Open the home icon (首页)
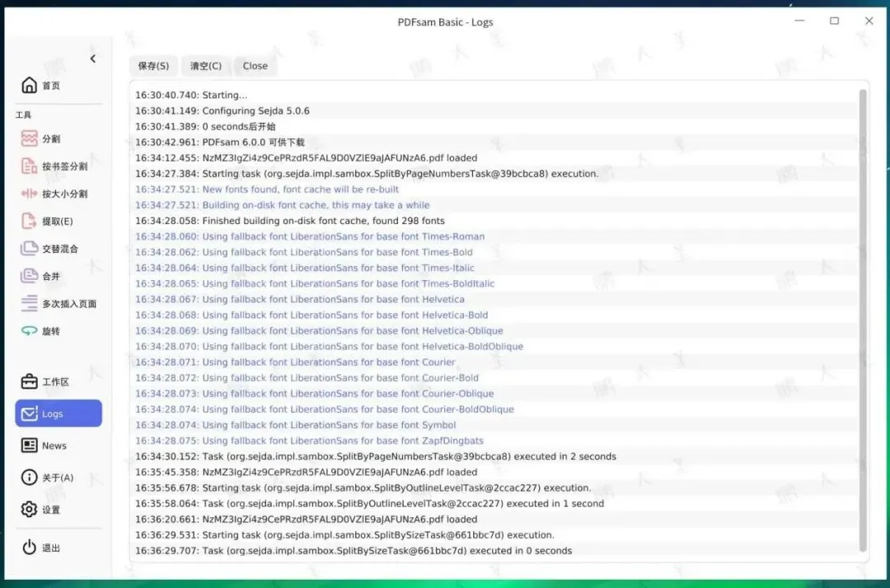Viewport: 890px width, 588px height. point(29,85)
